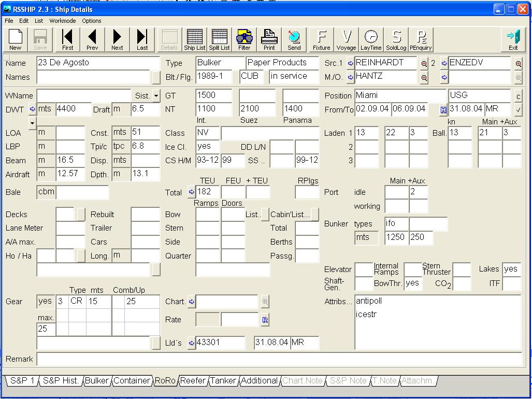The image size is (532, 399).
Task: Go to the Prev ship record
Action: tap(92, 40)
